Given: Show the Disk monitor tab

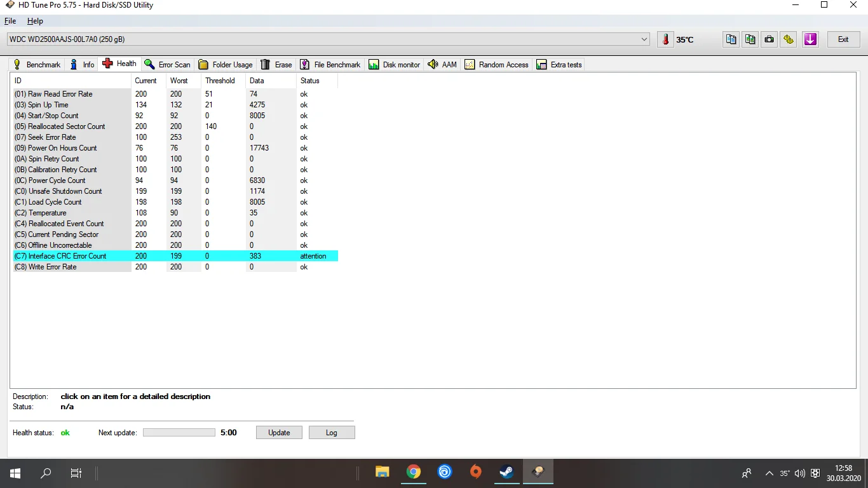Looking at the screenshot, I should (x=395, y=65).
